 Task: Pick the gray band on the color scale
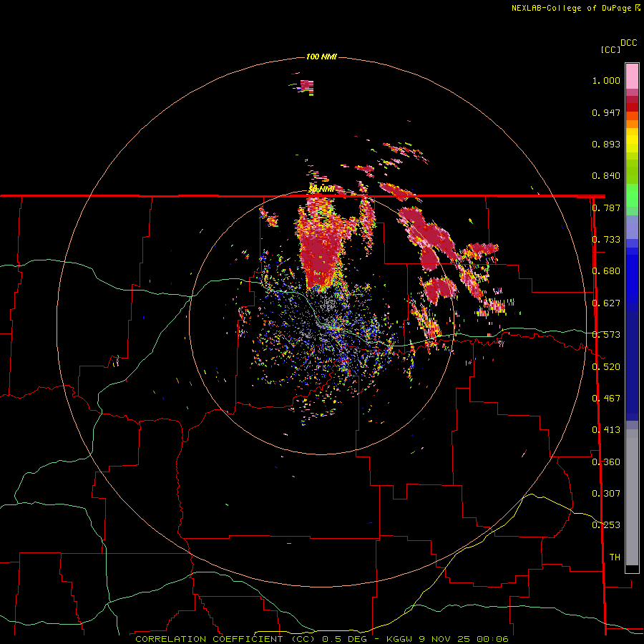[632, 501]
